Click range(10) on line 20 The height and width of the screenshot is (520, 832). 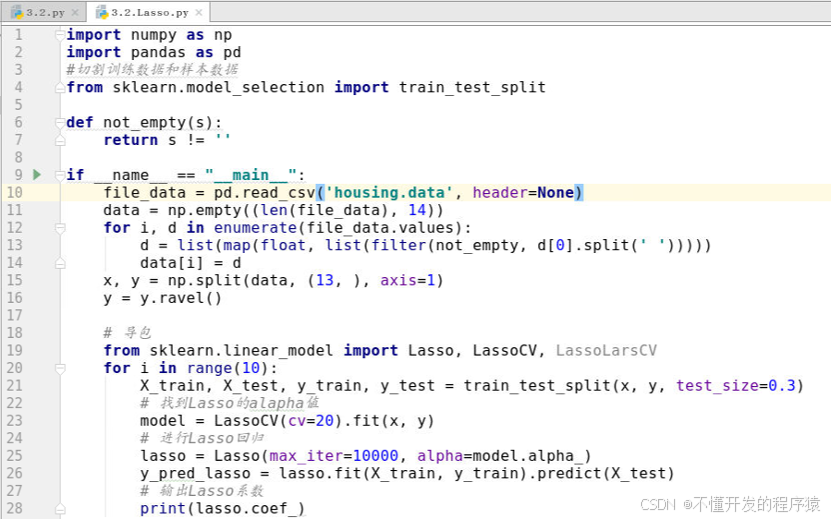pos(228,368)
